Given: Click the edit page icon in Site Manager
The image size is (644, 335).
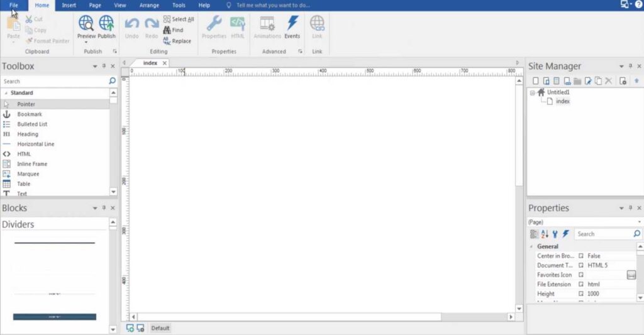Looking at the screenshot, I should (588, 81).
